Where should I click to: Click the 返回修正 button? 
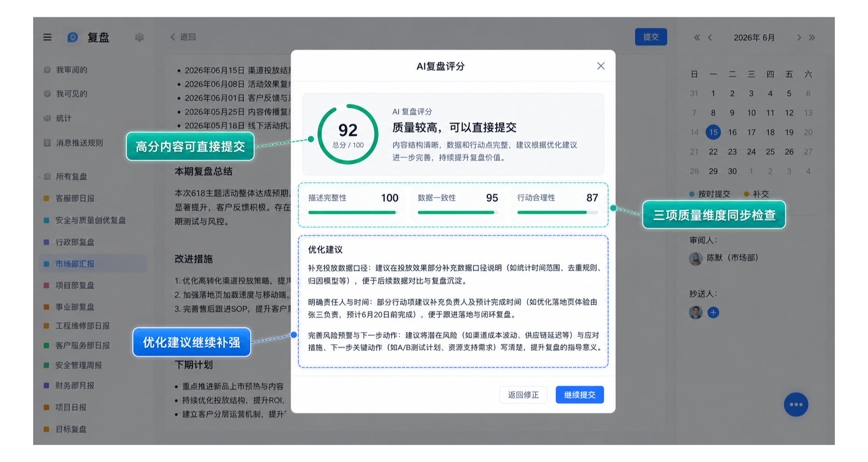[x=523, y=395]
